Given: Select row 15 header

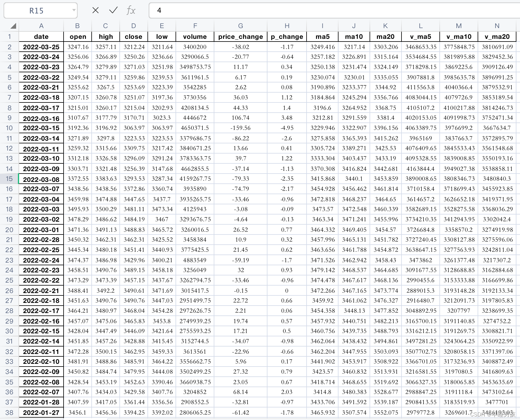Looking at the screenshot, I should click(x=10, y=179).
